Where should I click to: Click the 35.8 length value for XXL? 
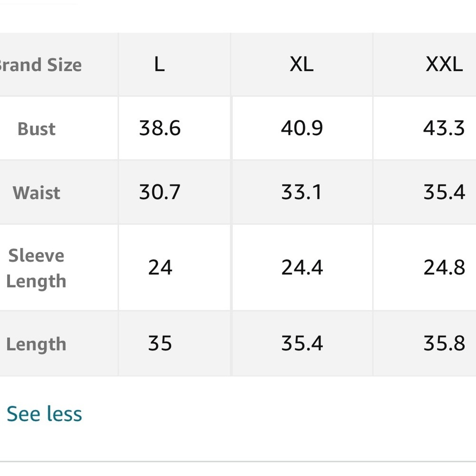pos(444,343)
